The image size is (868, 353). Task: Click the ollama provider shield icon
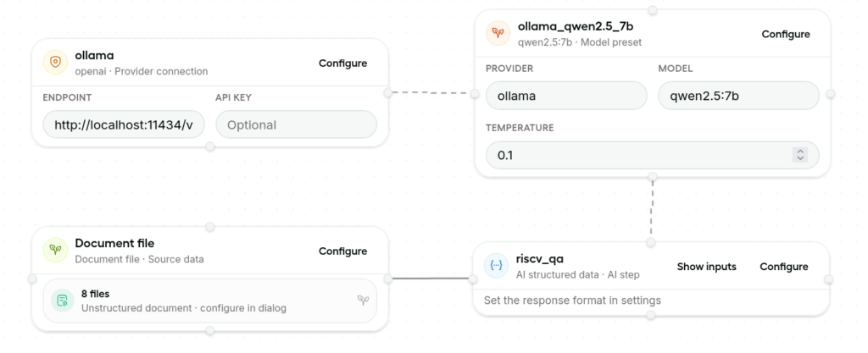56,63
